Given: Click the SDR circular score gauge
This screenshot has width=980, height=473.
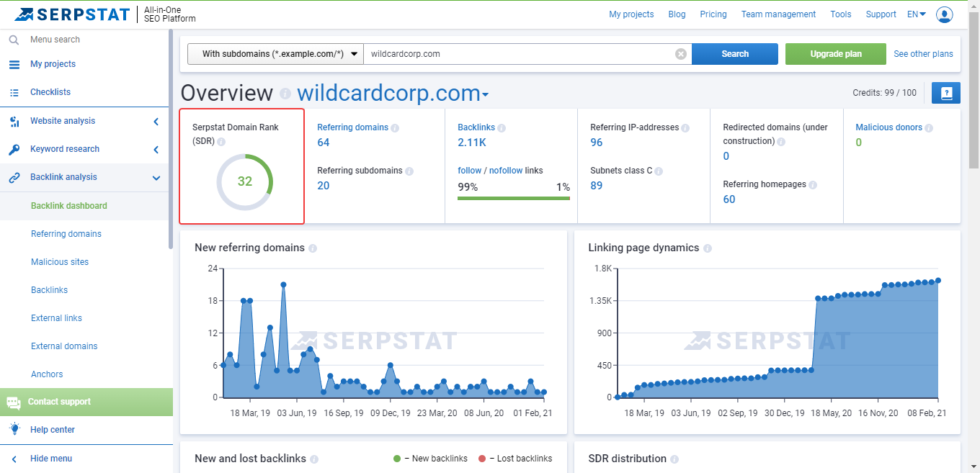Looking at the screenshot, I should pyautogui.click(x=245, y=181).
